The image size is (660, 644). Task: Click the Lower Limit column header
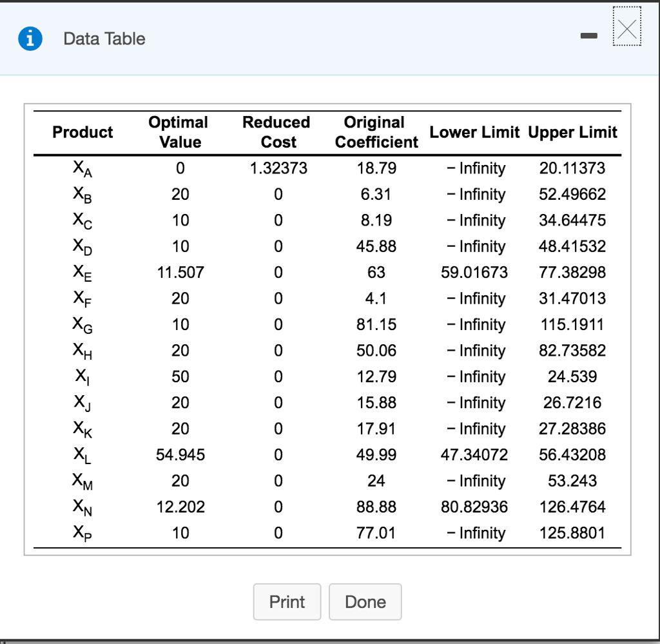(x=474, y=132)
